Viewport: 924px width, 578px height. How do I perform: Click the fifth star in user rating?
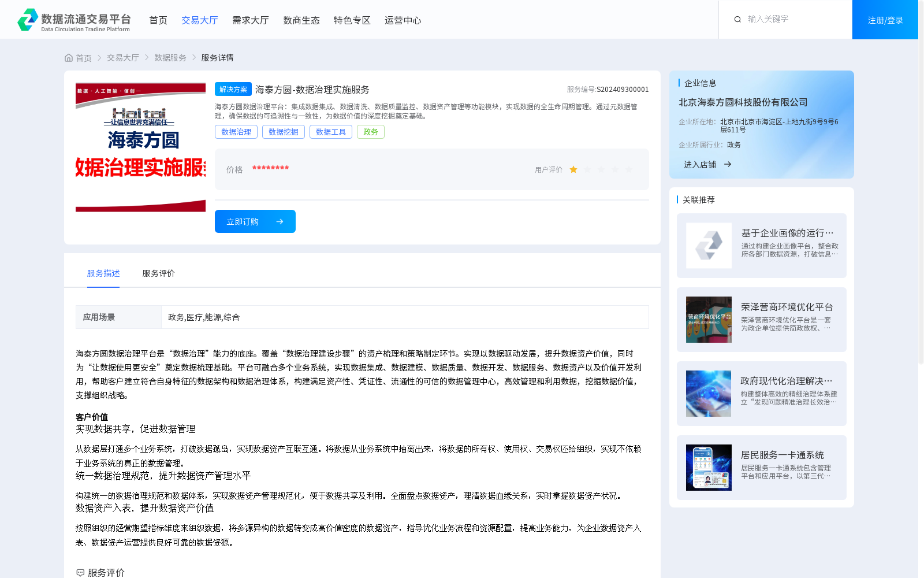click(x=629, y=169)
